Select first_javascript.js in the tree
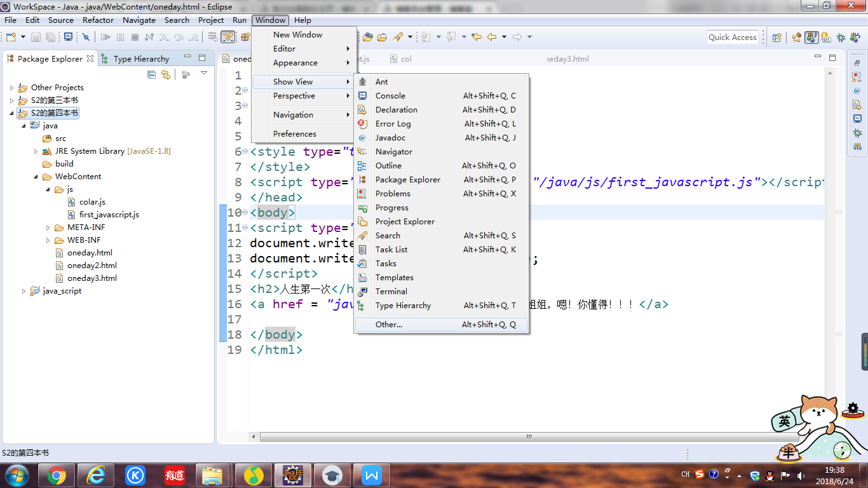 pos(103,215)
